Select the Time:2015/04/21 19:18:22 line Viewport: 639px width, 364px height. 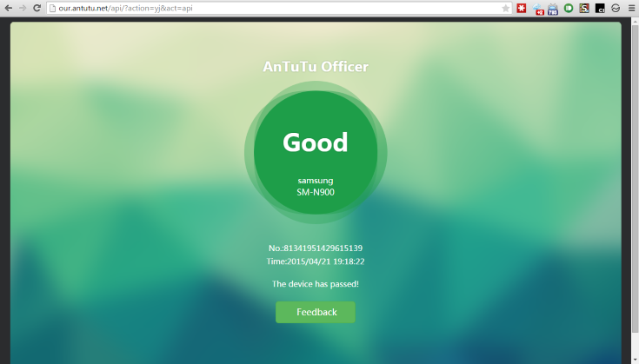pyautogui.click(x=316, y=261)
